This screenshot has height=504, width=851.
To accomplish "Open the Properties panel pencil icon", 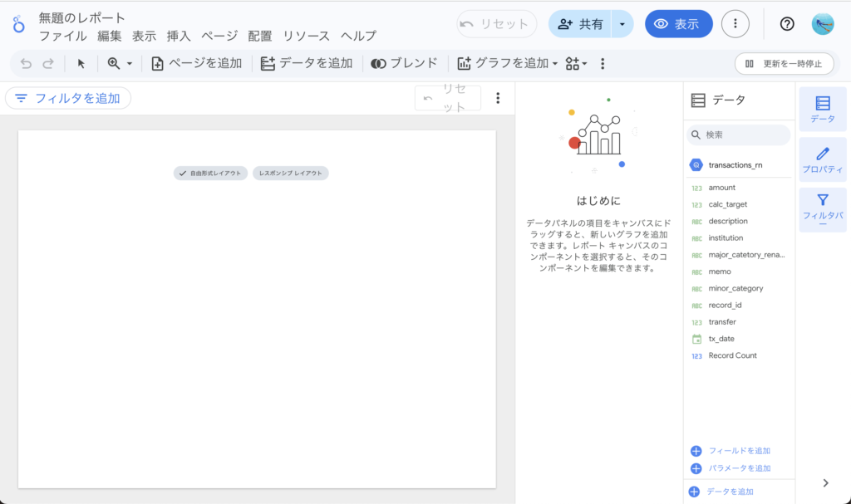I will tap(822, 160).
